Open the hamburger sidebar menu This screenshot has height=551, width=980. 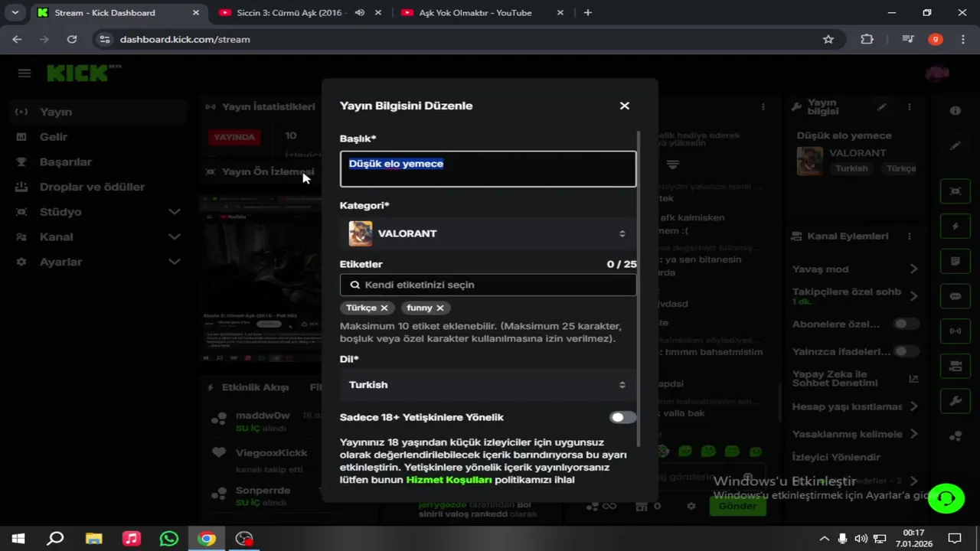tap(24, 73)
